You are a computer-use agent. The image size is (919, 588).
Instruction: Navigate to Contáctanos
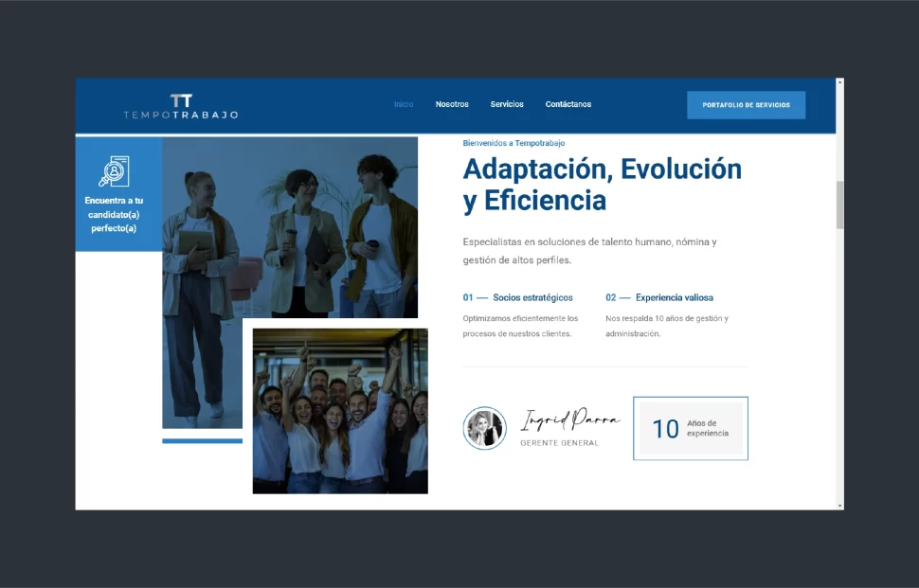coord(568,104)
